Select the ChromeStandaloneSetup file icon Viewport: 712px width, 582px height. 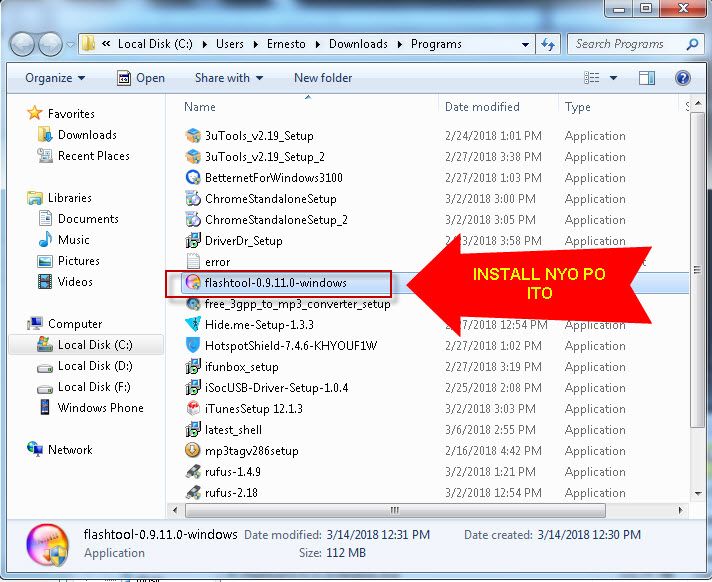[193, 198]
